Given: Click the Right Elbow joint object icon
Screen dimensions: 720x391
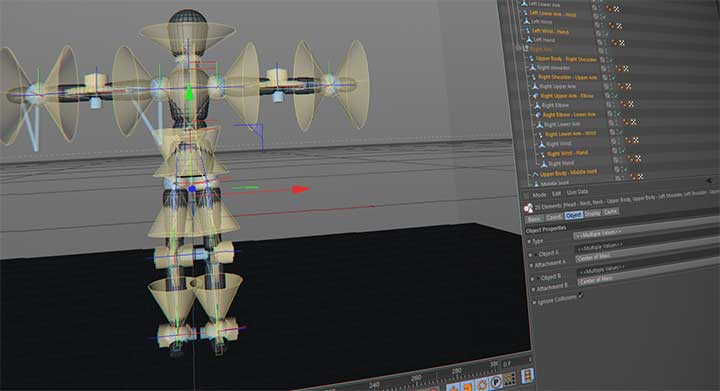Looking at the screenshot, I should [x=537, y=106].
